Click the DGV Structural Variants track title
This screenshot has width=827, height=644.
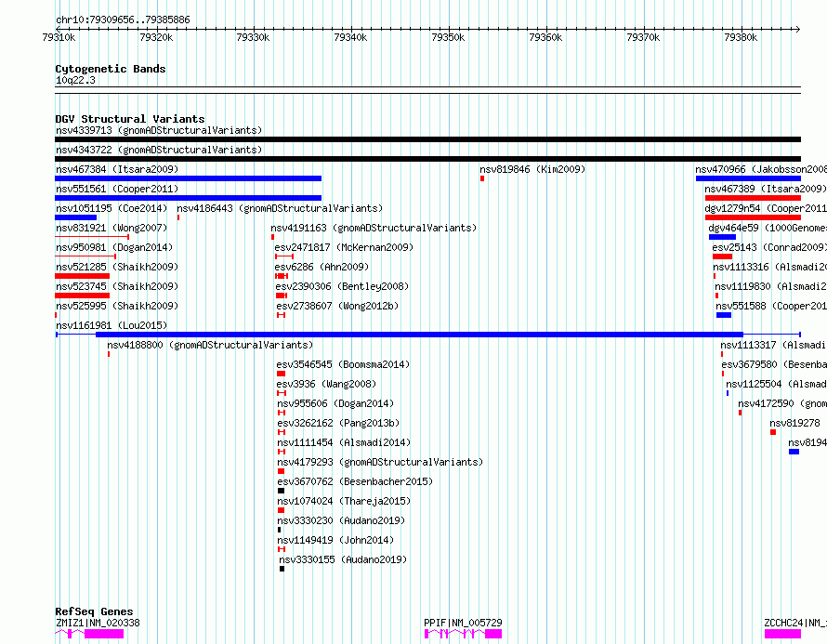tap(130, 119)
